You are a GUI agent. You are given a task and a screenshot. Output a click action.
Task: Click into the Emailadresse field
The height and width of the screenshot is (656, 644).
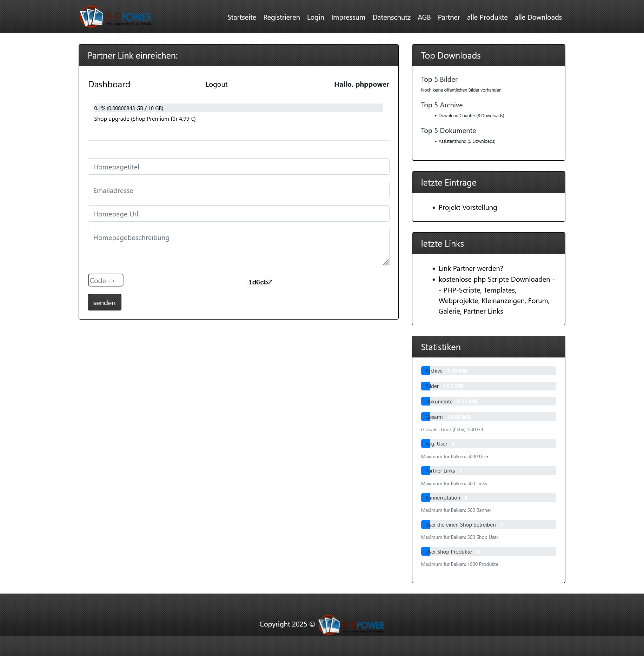click(238, 190)
